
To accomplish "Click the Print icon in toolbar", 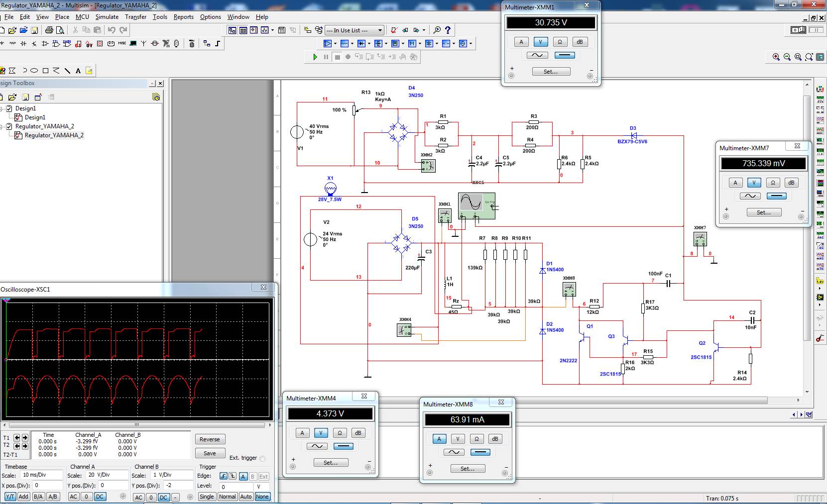I will 49,30.
